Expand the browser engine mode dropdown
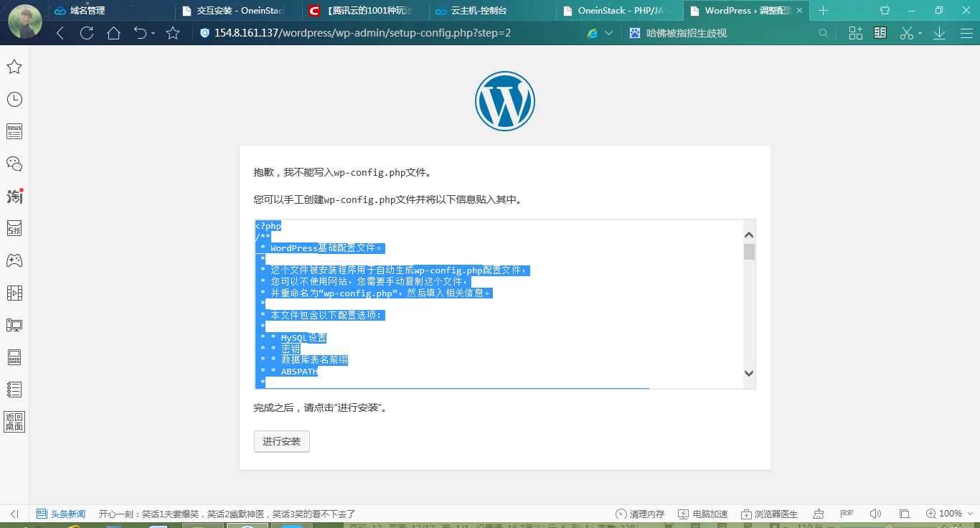Image resolution: width=980 pixels, height=528 pixels. click(609, 33)
